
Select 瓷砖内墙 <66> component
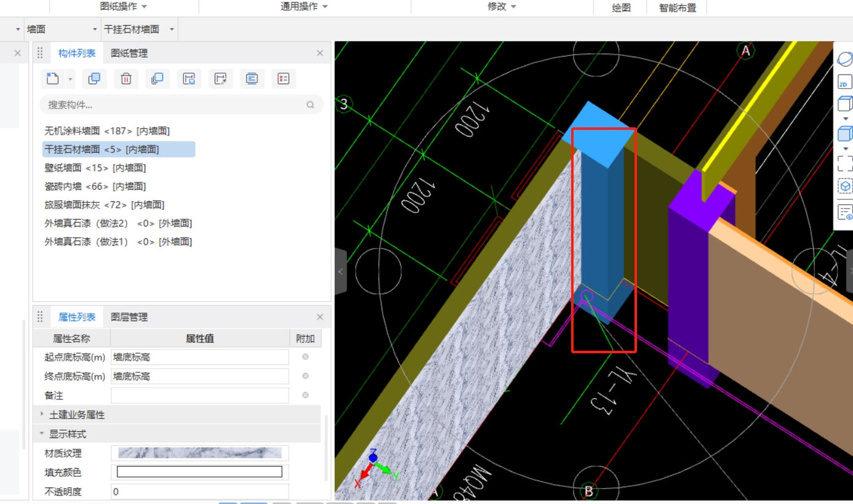(x=95, y=186)
